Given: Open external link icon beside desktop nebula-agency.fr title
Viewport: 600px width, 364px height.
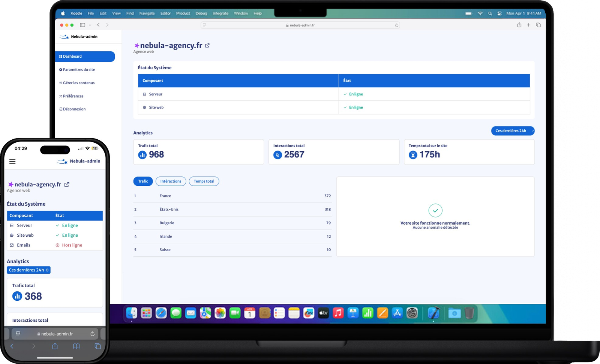Looking at the screenshot, I should 207,45.
